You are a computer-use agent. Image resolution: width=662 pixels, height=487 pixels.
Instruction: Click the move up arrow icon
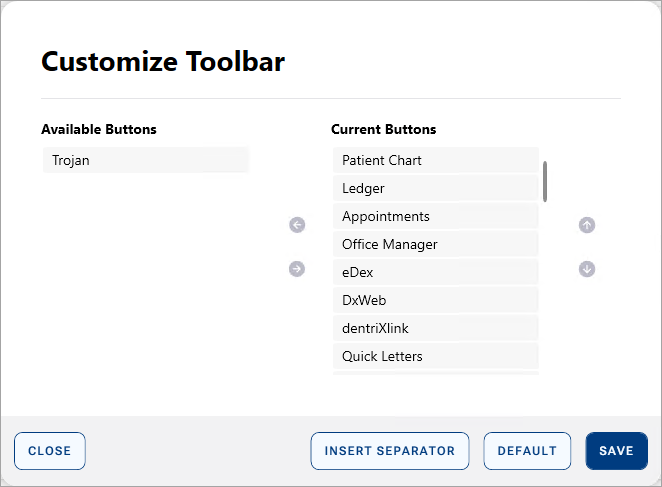click(x=587, y=225)
